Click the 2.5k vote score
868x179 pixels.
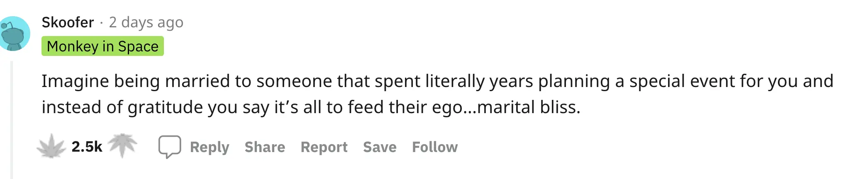87,147
